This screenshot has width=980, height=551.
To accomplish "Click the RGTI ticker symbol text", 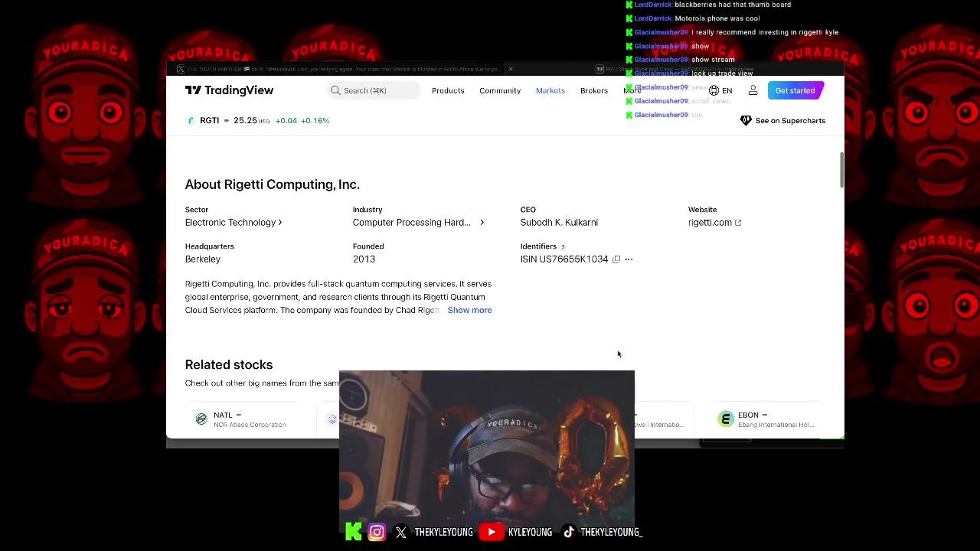I will [x=210, y=120].
